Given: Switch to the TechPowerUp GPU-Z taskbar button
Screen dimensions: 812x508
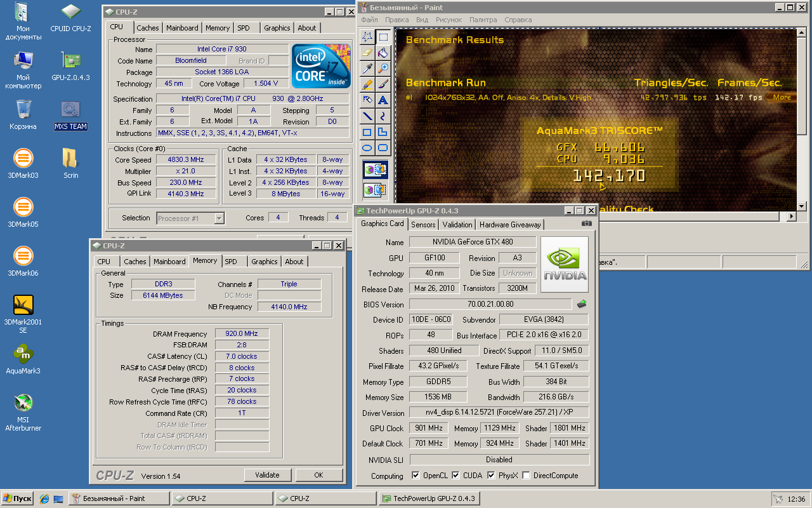Looking at the screenshot, I should pos(429,498).
